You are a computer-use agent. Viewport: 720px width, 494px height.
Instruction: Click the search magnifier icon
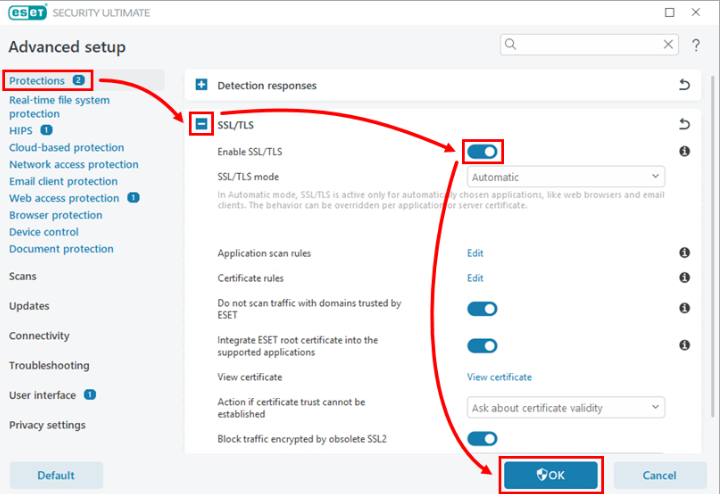(x=510, y=44)
